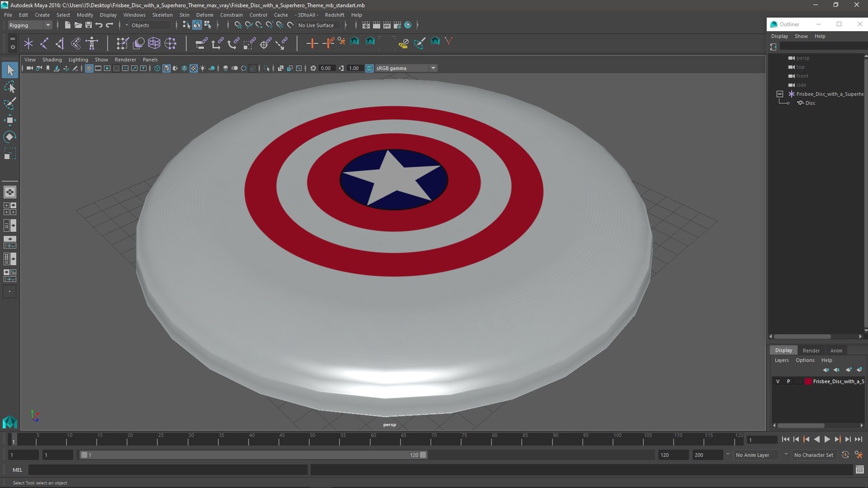This screenshot has height=488, width=868.
Task: Create new display layer from selected
Action: [859, 370]
